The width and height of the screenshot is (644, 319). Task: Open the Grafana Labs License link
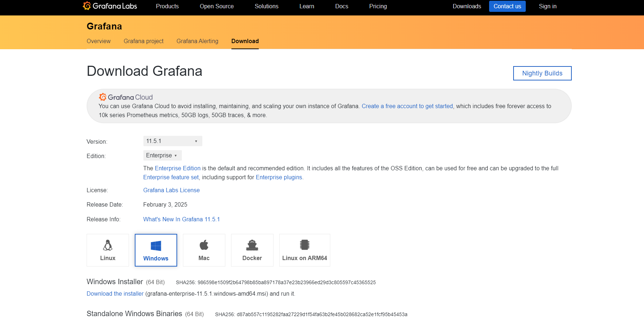click(171, 190)
